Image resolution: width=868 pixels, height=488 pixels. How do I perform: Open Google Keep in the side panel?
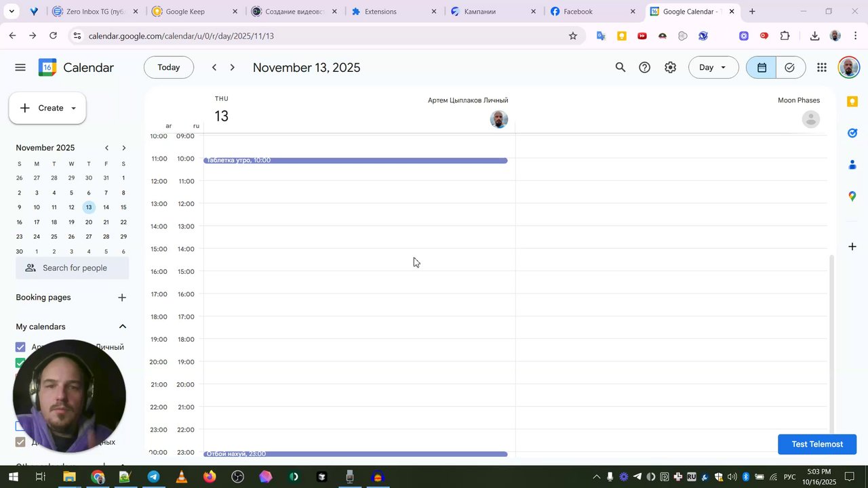coord(852,102)
